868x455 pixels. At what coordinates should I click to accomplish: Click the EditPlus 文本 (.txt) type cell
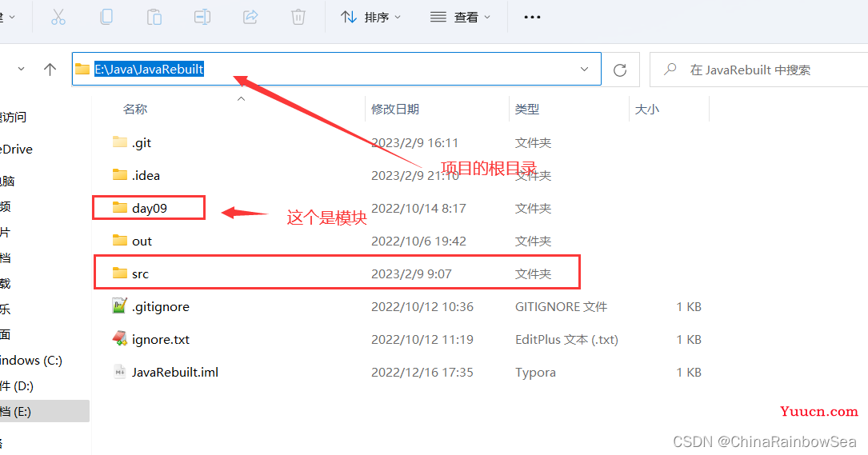[x=567, y=339]
